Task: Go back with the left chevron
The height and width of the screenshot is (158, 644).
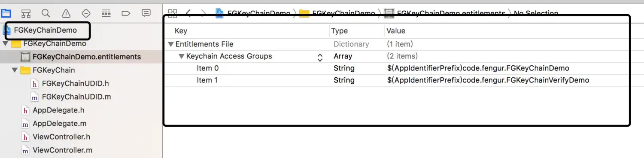Action: [x=188, y=13]
